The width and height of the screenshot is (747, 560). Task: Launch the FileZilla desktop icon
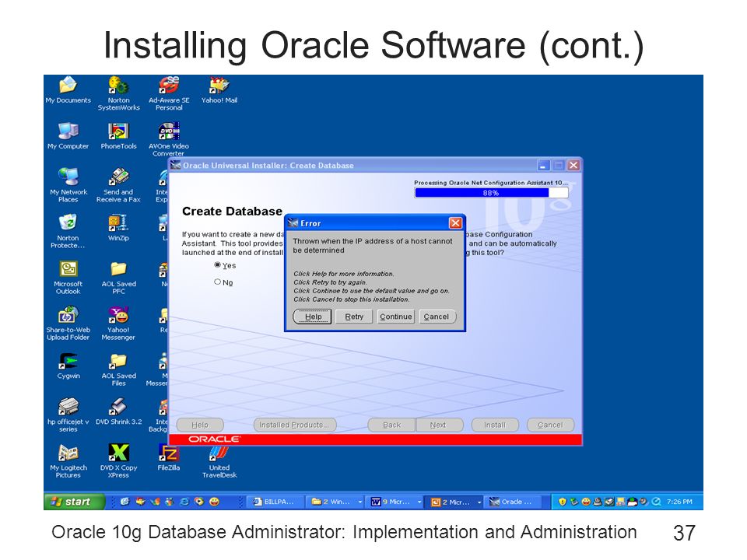coord(169,457)
